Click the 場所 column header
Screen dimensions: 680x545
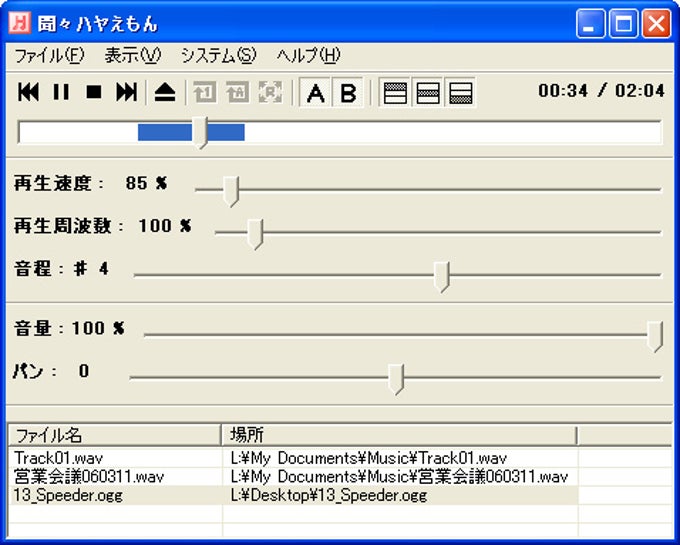pyautogui.click(x=399, y=435)
